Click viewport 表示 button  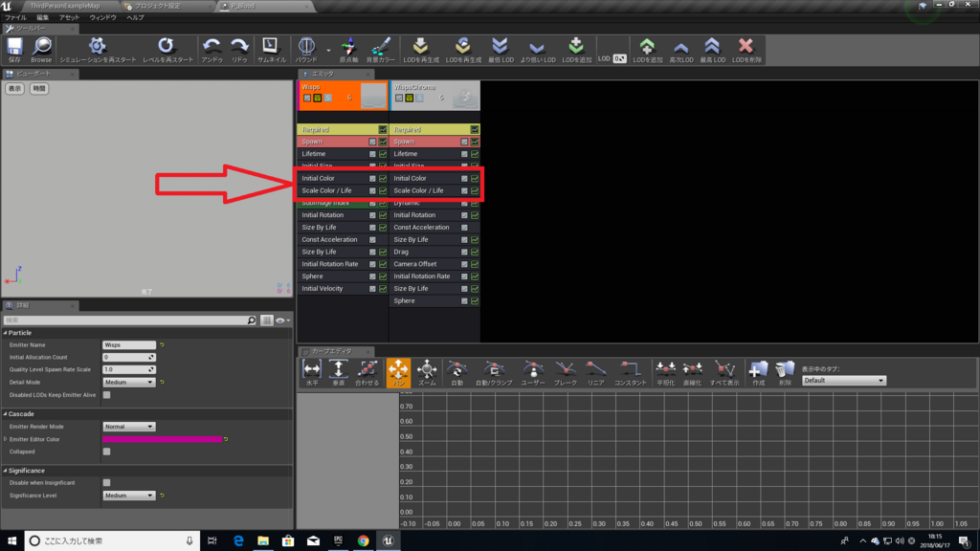14,89
